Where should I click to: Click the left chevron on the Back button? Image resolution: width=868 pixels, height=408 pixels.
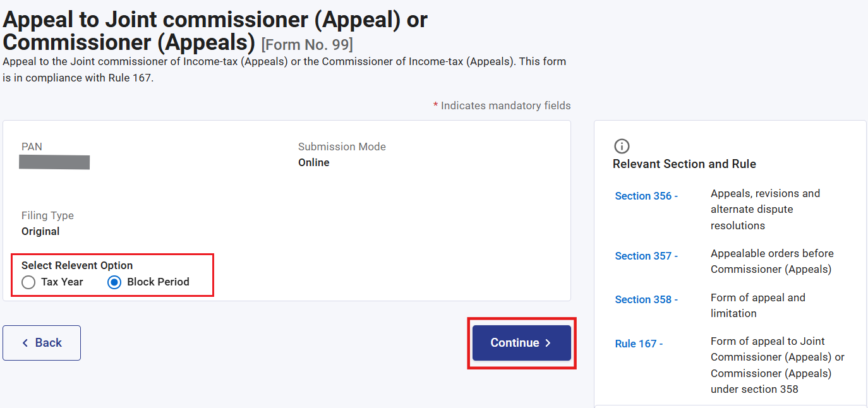click(25, 343)
